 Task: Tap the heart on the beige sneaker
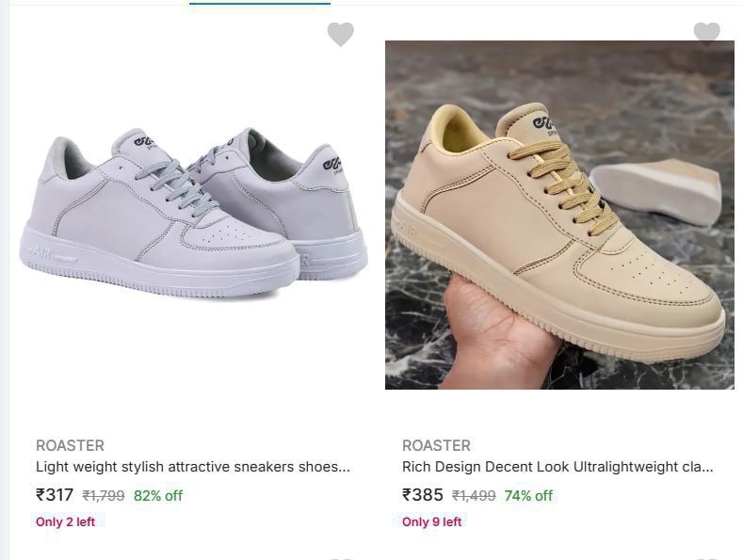tap(706, 34)
